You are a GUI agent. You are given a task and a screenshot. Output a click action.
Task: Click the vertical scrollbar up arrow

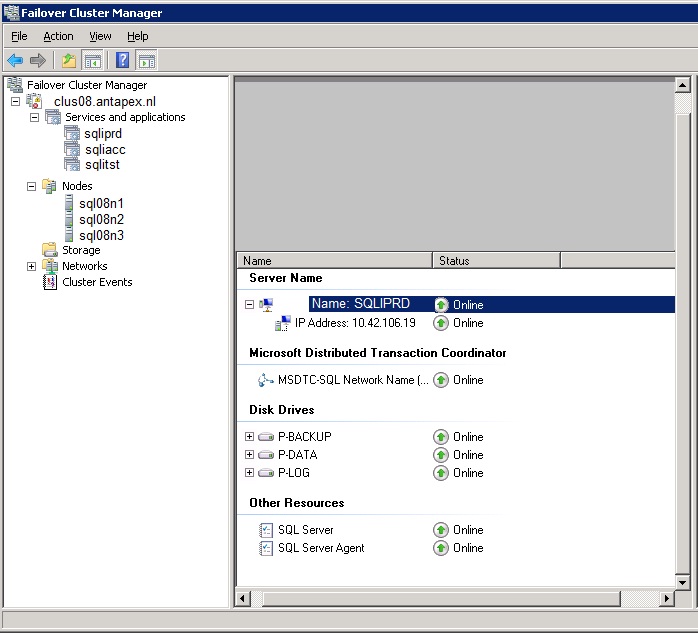tap(682, 85)
